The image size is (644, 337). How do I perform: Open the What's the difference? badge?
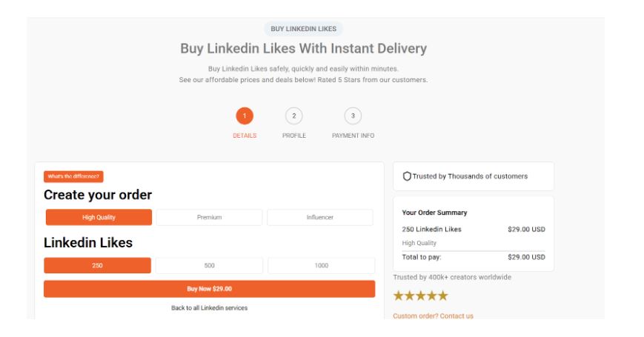[73, 176]
